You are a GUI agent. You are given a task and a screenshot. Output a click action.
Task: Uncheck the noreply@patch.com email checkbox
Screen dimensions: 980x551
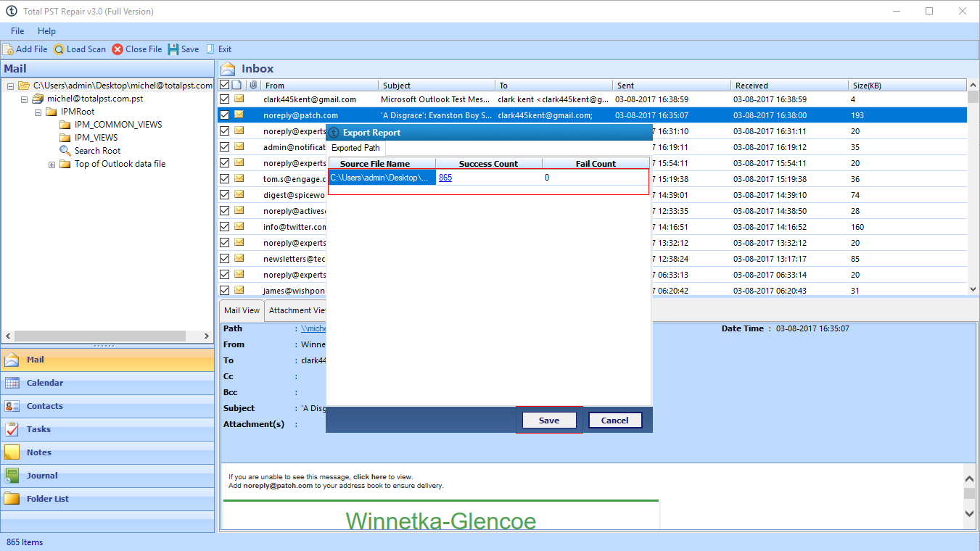point(225,115)
